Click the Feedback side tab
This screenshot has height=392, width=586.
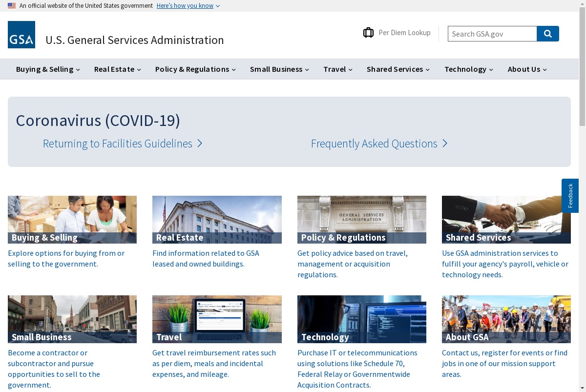pos(570,195)
